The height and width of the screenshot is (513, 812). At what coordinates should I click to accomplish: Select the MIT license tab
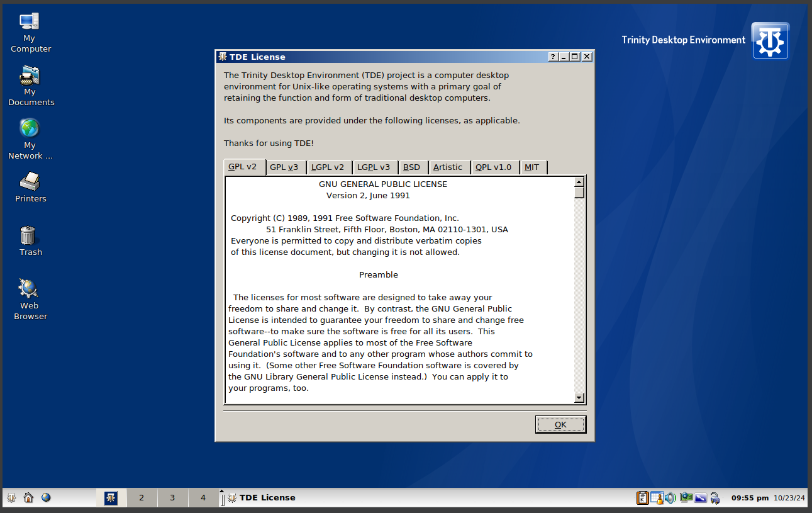pyautogui.click(x=532, y=167)
